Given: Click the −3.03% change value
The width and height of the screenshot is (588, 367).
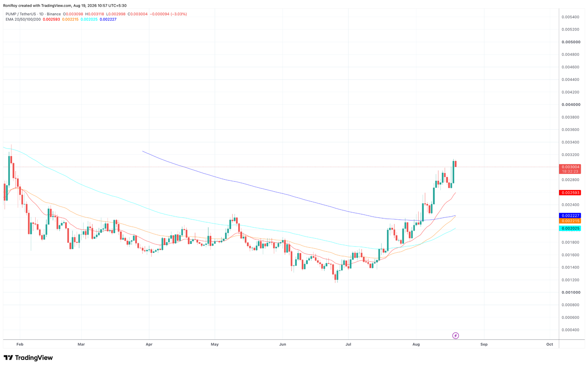Looking at the screenshot, I should [x=179, y=14].
